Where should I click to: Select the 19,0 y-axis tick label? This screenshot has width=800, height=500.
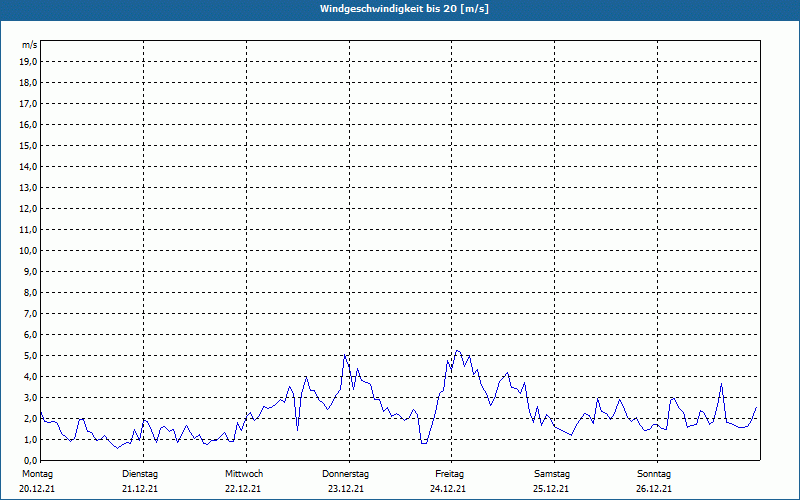(x=29, y=61)
